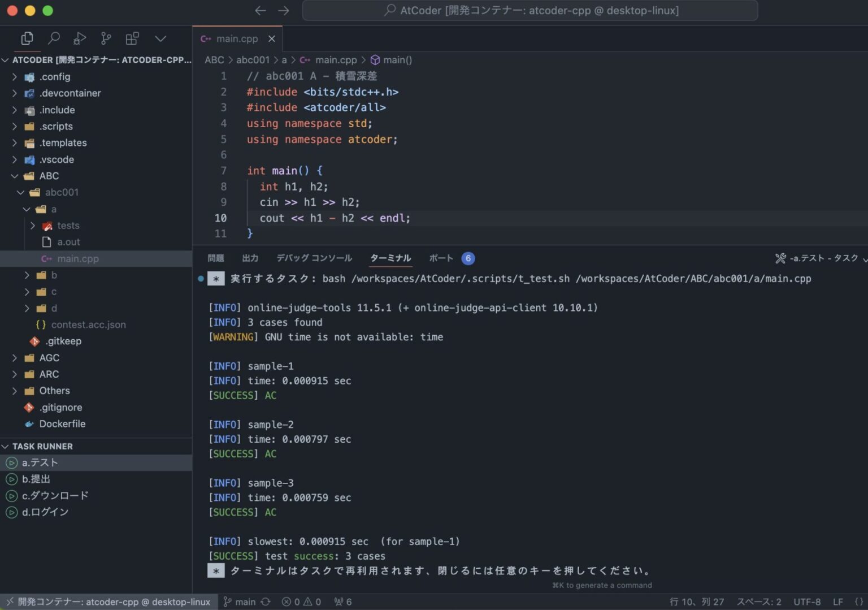
Task: Open the Search view in the activity bar
Action: tap(54, 38)
